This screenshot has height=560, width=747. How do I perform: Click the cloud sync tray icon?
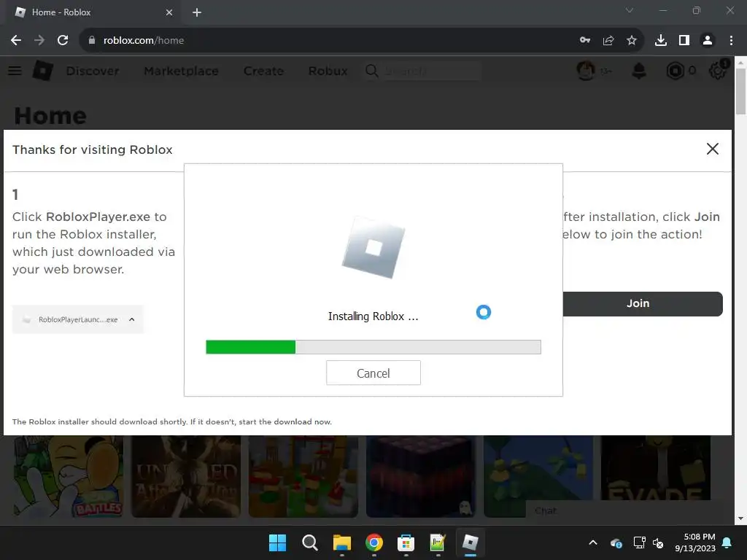[616, 542]
